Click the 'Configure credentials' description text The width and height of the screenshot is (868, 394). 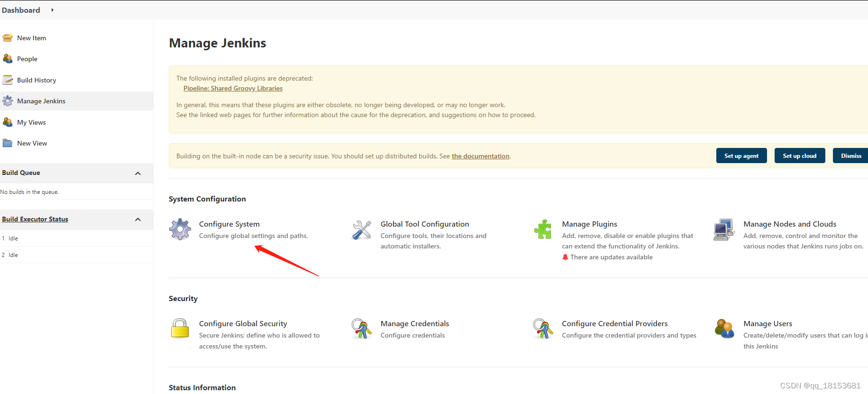pos(413,335)
